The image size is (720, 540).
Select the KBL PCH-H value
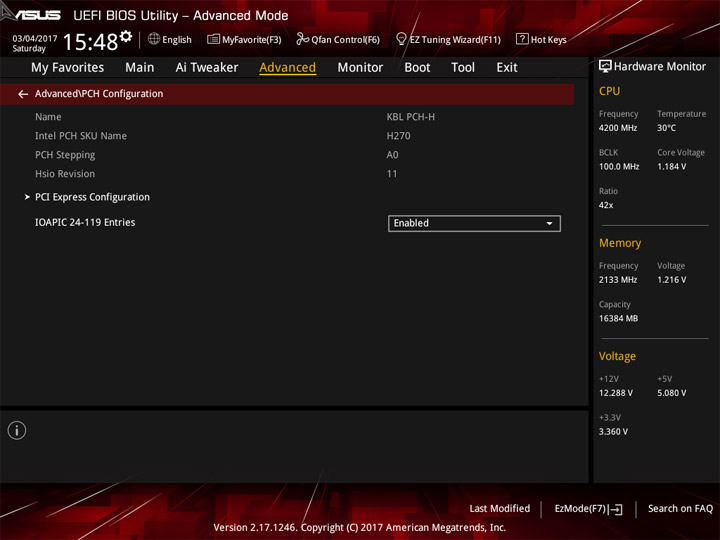tap(411, 117)
